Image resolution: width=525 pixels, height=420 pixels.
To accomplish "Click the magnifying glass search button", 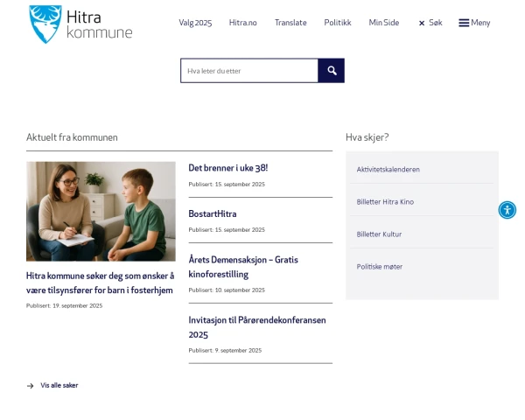I will click(x=332, y=71).
